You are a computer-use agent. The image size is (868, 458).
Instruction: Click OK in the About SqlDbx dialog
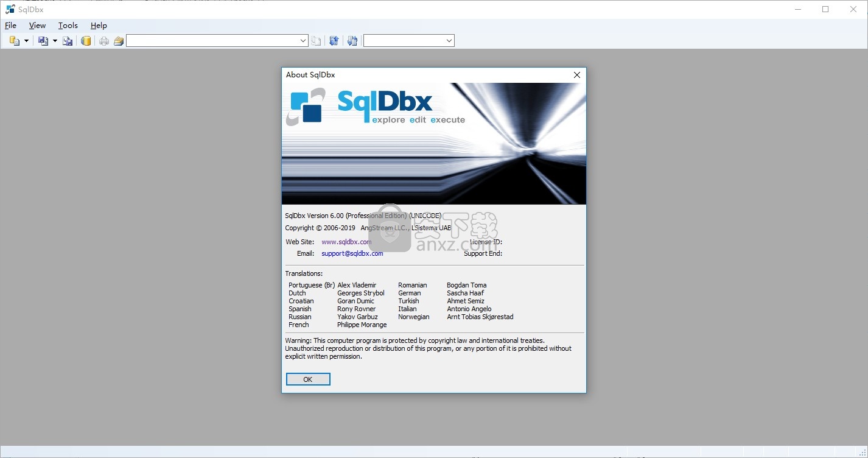coord(308,379)
